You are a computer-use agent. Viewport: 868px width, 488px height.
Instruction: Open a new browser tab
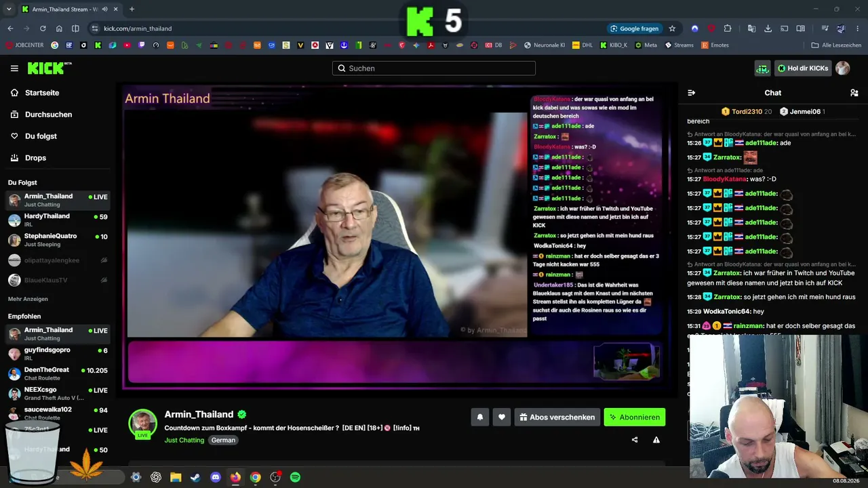point(132,9)
